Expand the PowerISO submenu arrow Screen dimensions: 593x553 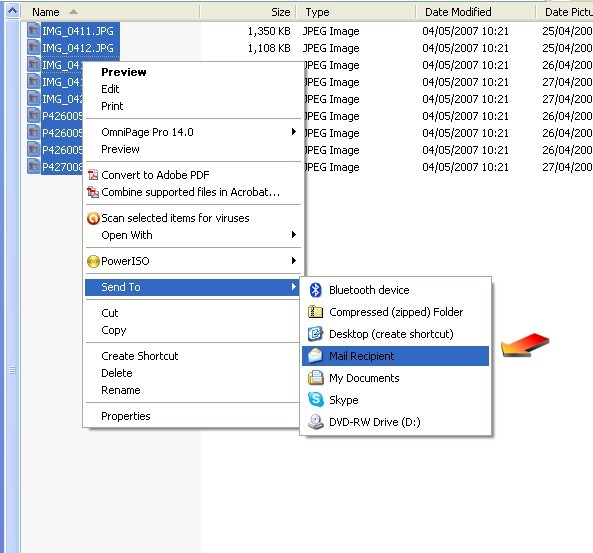click(x=293, y=260)
